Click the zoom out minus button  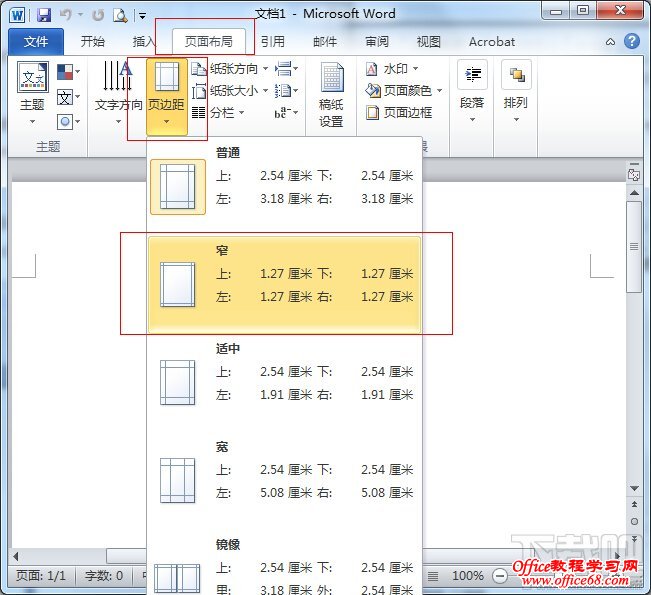pyautogui.click(x=500, y=576)
